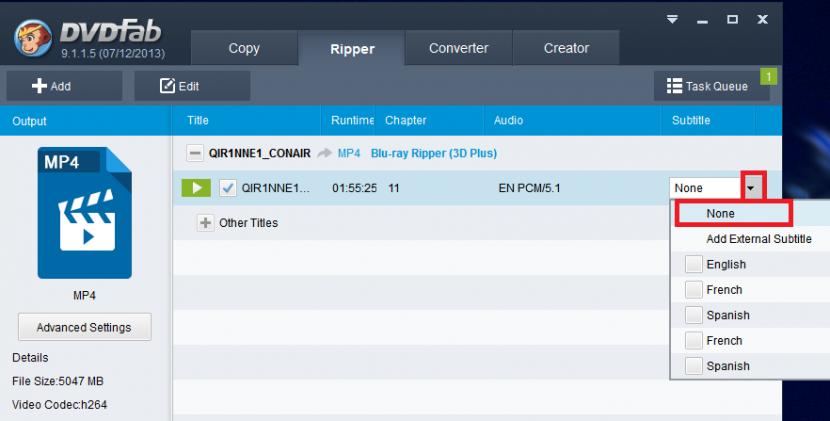830x421 pixels.
Task: Click the EN PCM/5.1 audio value
Action: (529, 188)
